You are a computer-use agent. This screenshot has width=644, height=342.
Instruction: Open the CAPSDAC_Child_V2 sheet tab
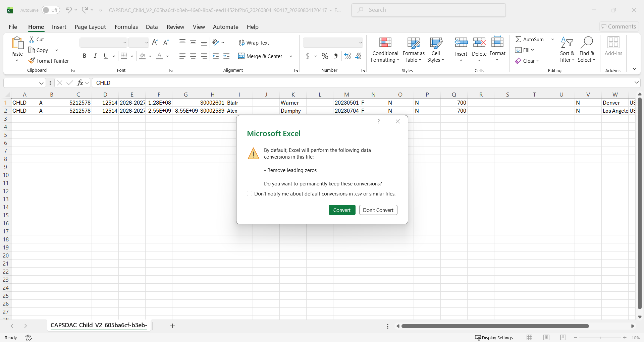[x=99, y=325]
